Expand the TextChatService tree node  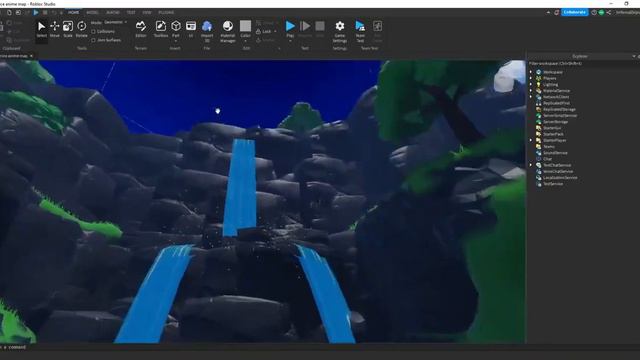531,165
